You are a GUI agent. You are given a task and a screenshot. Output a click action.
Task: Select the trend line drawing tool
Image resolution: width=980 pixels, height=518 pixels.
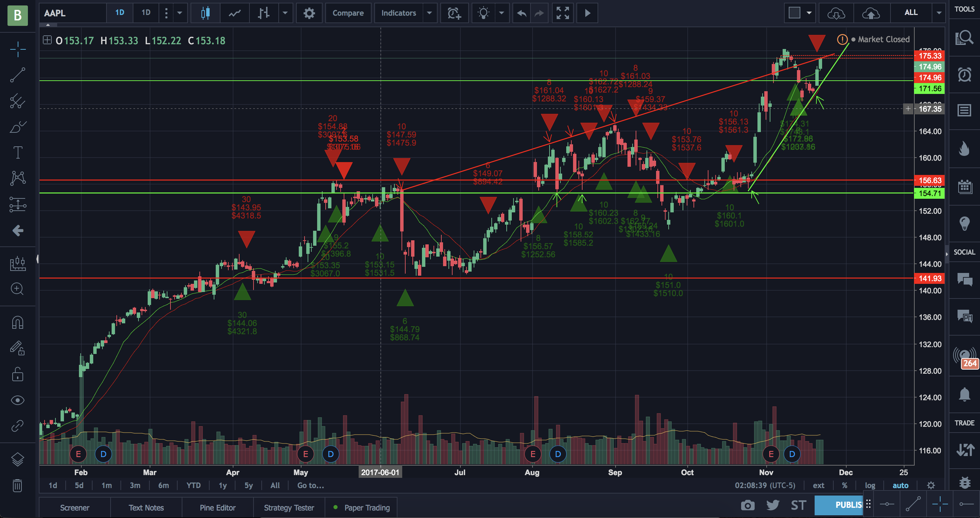(17, 75)
